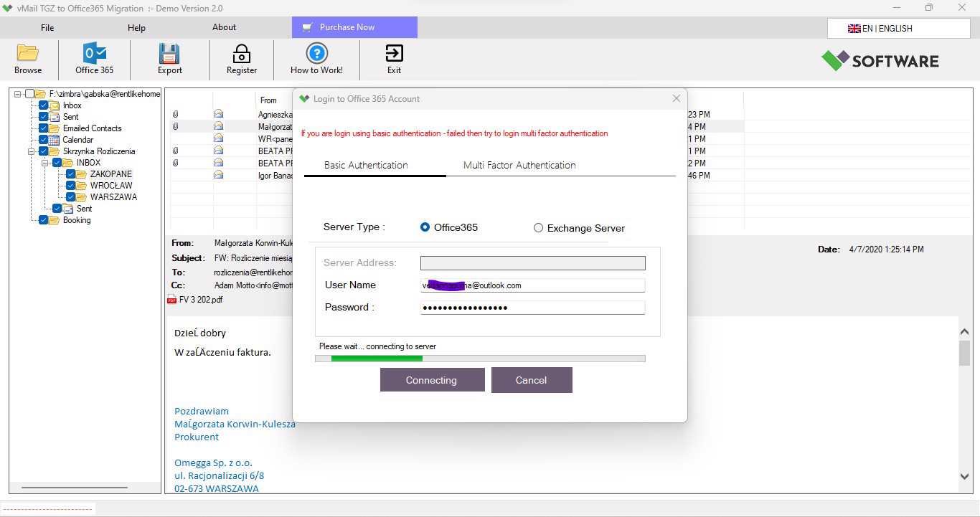Click the envelope icon in Agnieszka row
980x517 pixels.
[x=218, y=114]
